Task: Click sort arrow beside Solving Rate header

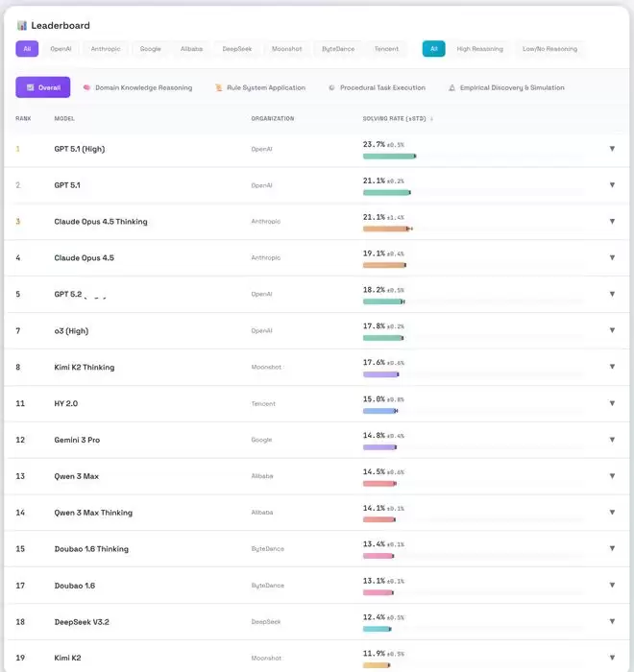Action: [431, 119]
